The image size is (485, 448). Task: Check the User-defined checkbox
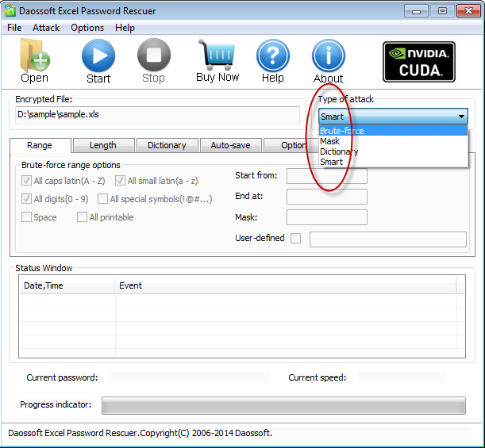tap(296, 238)
